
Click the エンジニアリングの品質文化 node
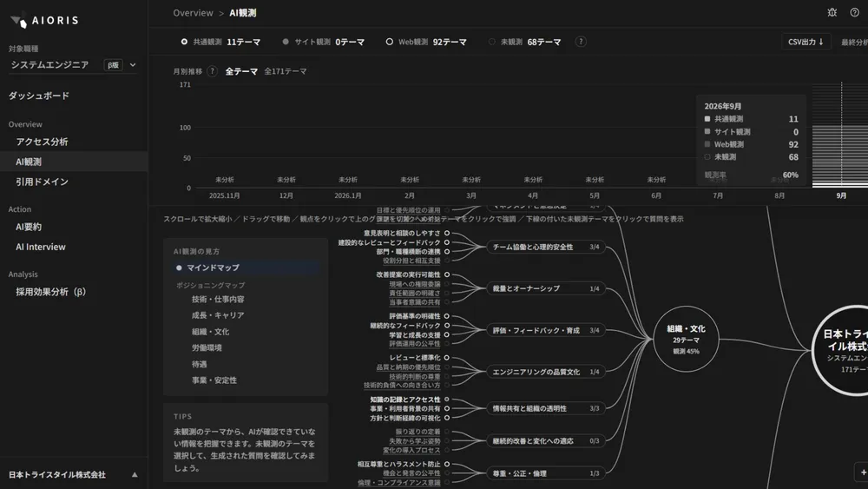546,372
